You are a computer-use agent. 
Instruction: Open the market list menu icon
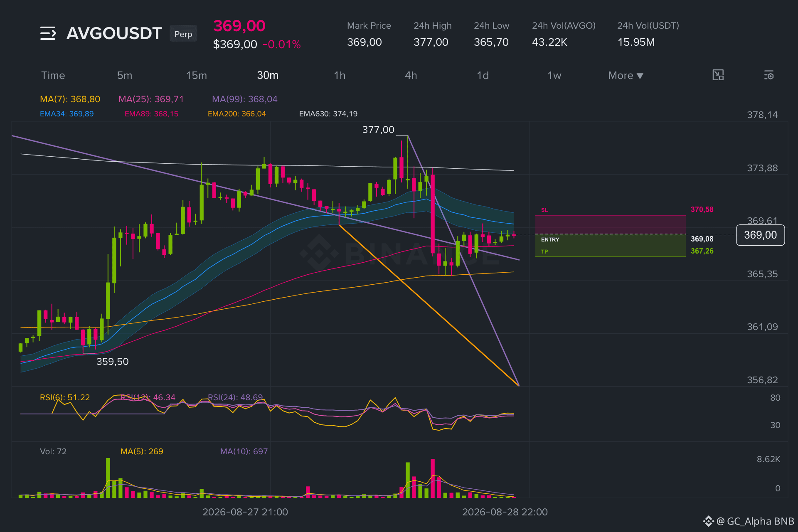(x=48, y=33)
